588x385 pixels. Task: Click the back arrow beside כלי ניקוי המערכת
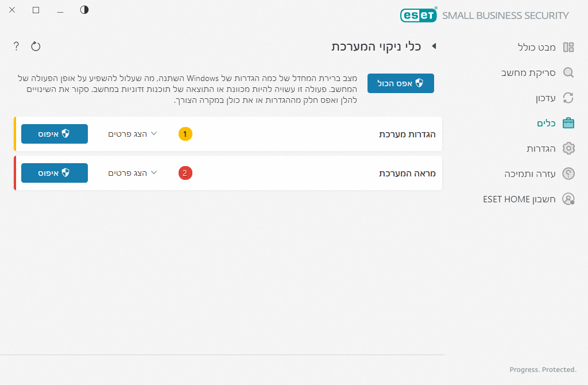(435, 47)
